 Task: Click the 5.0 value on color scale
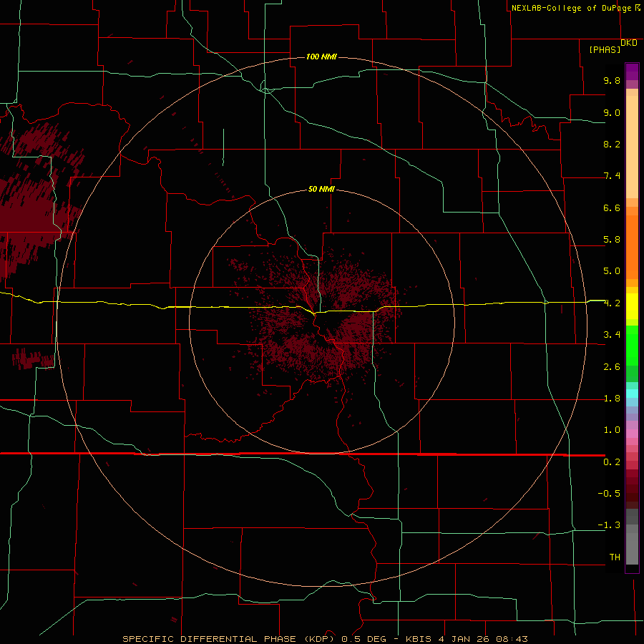[612, 271]
